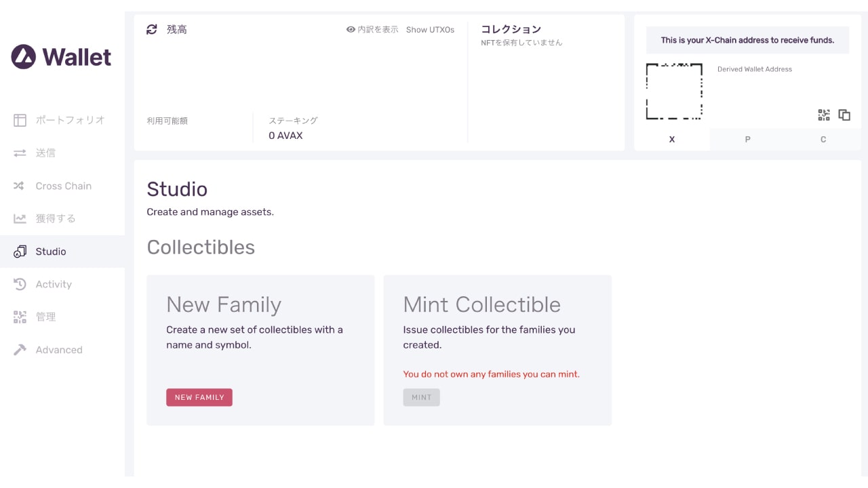Click the 'Derived Wallet Address' label
868x488 pixels.
coord(755,69)
